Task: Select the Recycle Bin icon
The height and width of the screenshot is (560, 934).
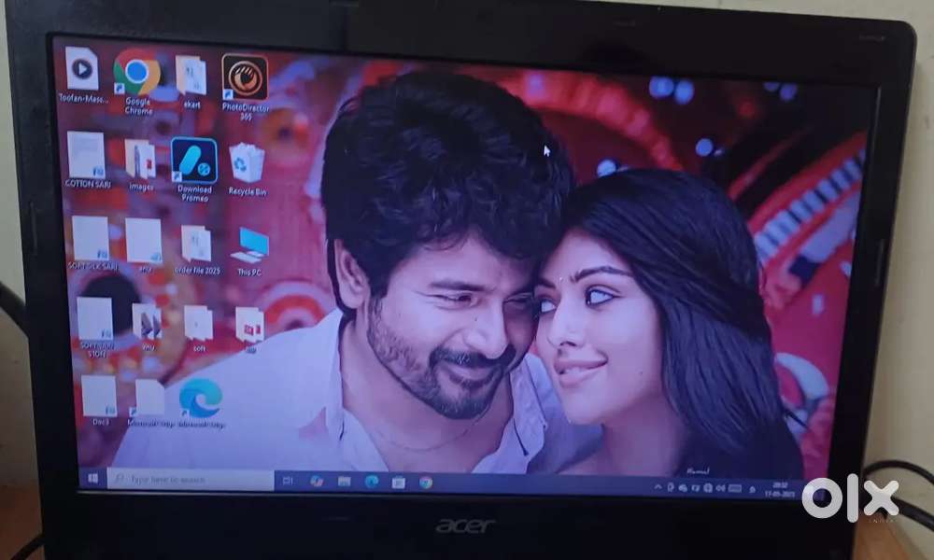Action: pyautogui.click(x=247, y=164)
